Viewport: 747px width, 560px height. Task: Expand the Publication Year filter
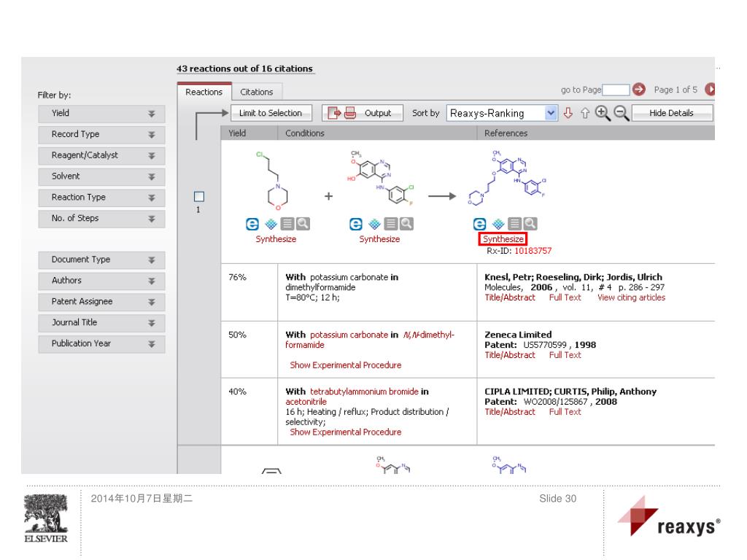click(101, 343)
